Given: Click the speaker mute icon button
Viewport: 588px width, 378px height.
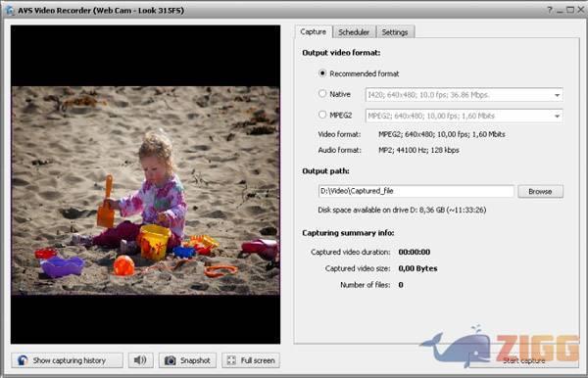Looking at the screenshot, I should 140,360.
